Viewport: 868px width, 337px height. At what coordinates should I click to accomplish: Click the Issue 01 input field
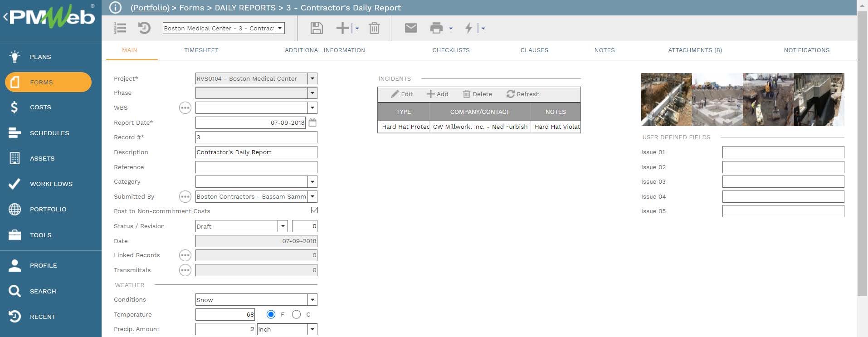783,152
